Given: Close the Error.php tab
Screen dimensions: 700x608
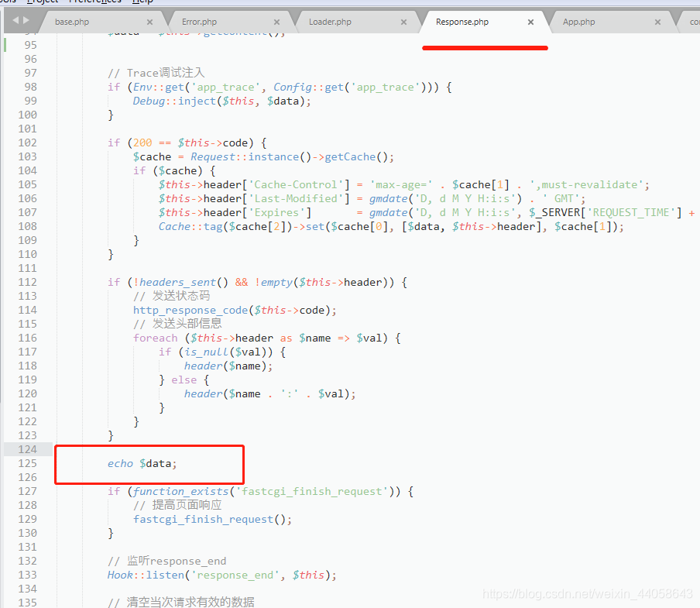Looking at the screenshot, I should pos(276,22).
